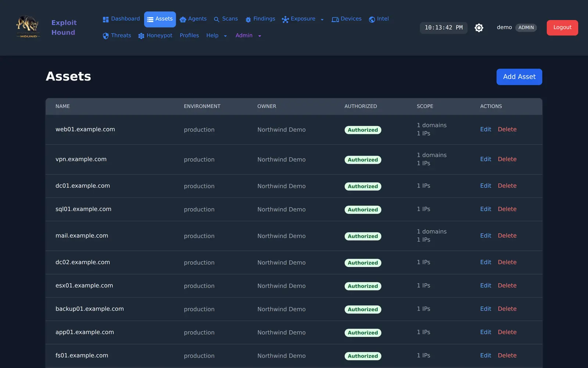Click the SCOPE column header
Image resolution: width=588 pixels, height=368 pixels.
425,106
